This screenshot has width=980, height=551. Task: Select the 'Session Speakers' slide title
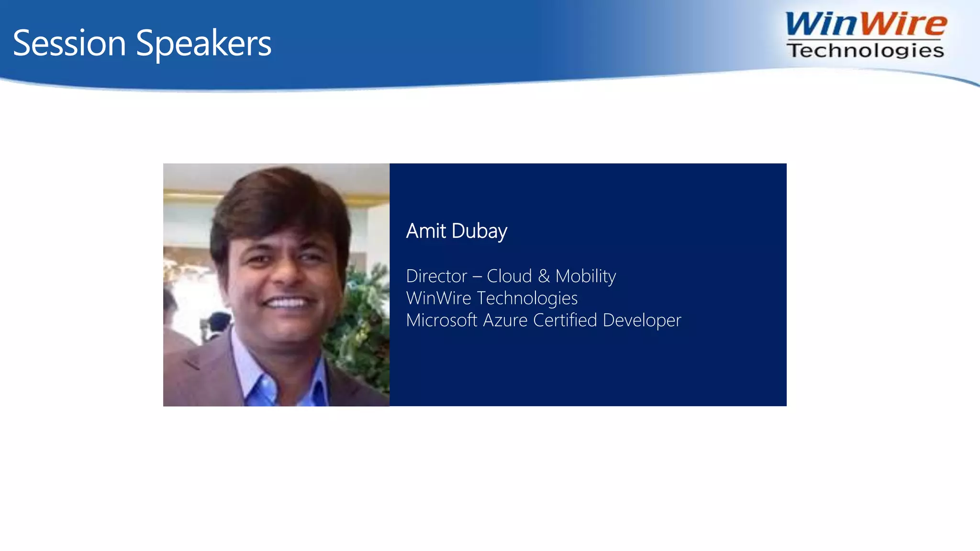(x=142, y=44)
